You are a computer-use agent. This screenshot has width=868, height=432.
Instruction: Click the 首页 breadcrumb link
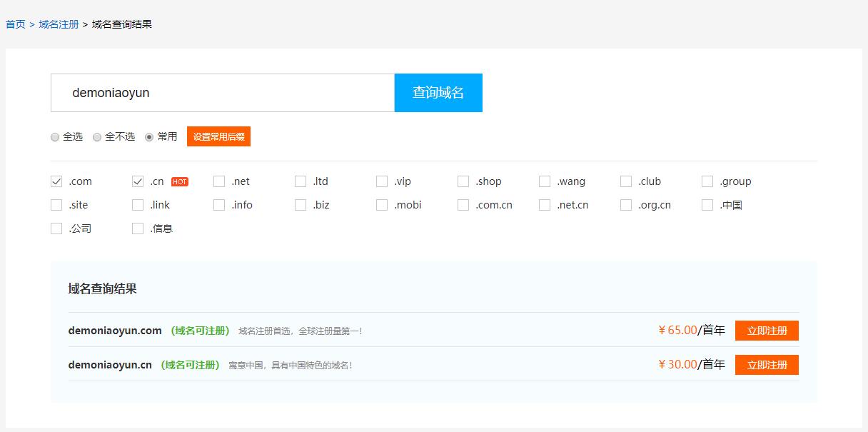point(16,24)
